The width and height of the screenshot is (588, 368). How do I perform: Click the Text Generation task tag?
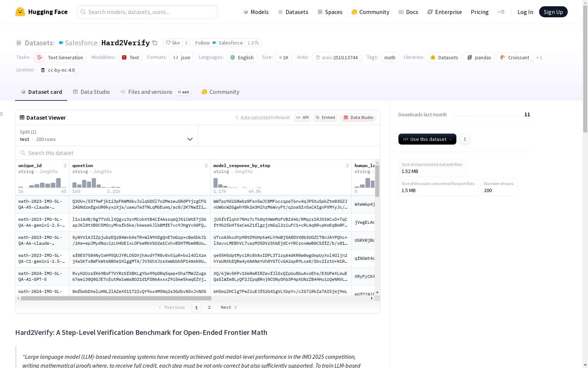point(60,57)
